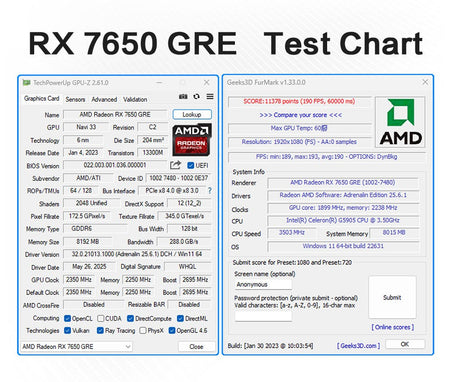
Task: Click the GPU-Z Close button
Action: [x=196, y=347]
